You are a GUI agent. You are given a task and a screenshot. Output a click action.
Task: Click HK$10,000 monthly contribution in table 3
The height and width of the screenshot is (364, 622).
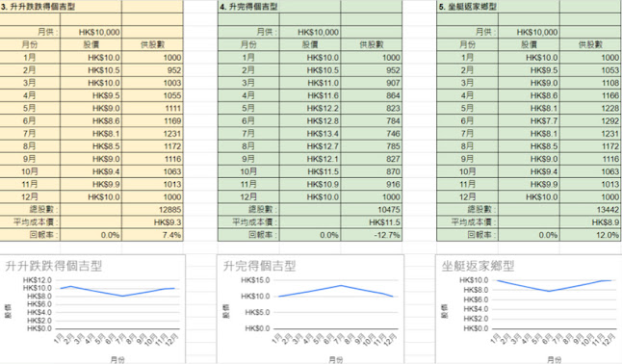point(91,32)
